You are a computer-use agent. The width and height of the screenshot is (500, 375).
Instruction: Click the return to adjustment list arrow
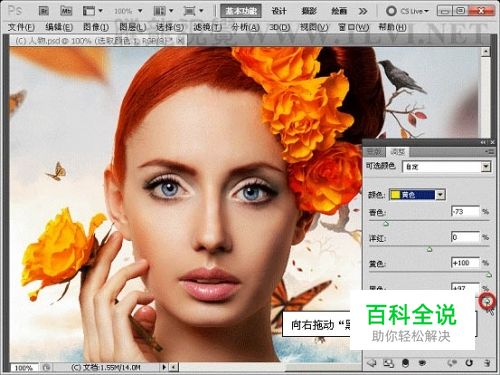click(371, 363)
